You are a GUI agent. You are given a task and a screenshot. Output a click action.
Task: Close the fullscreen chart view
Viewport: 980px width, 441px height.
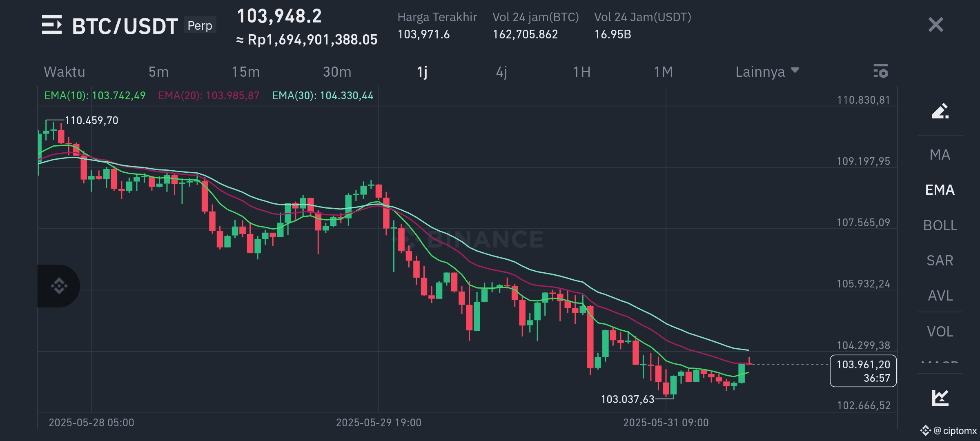tap(935, 25)
